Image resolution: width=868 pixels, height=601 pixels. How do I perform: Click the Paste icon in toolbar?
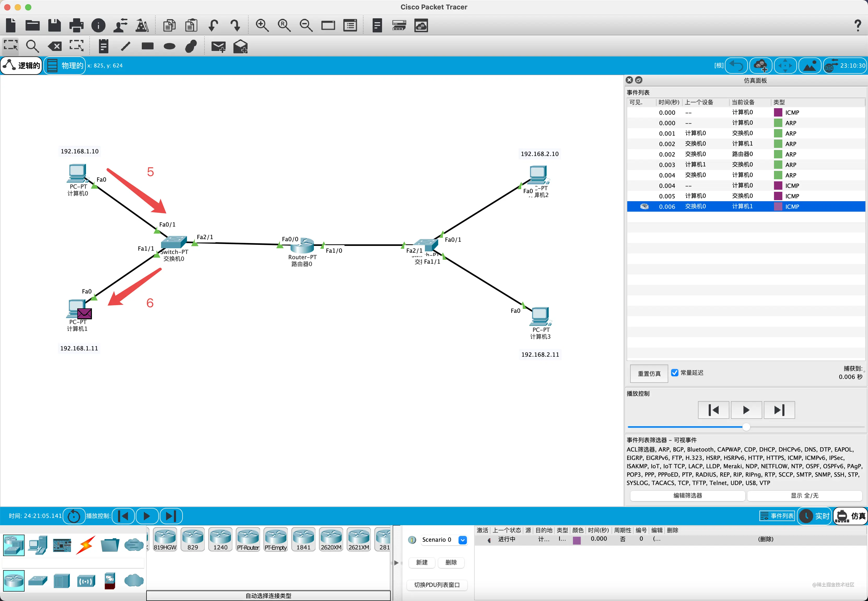(x=191, y=25)
